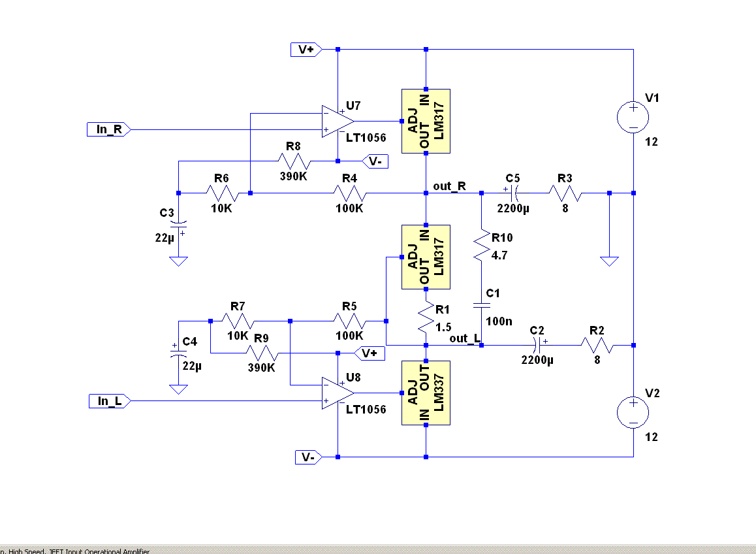Click the V2 reference designator text
The image size is (756, 554).
[x=652, y=393]
